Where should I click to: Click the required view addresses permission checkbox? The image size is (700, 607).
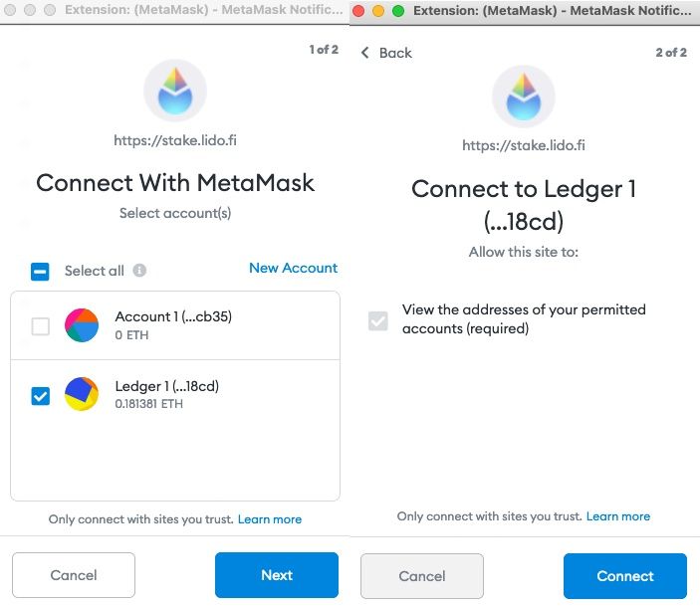pyautogui.click(x=378, y=320)
